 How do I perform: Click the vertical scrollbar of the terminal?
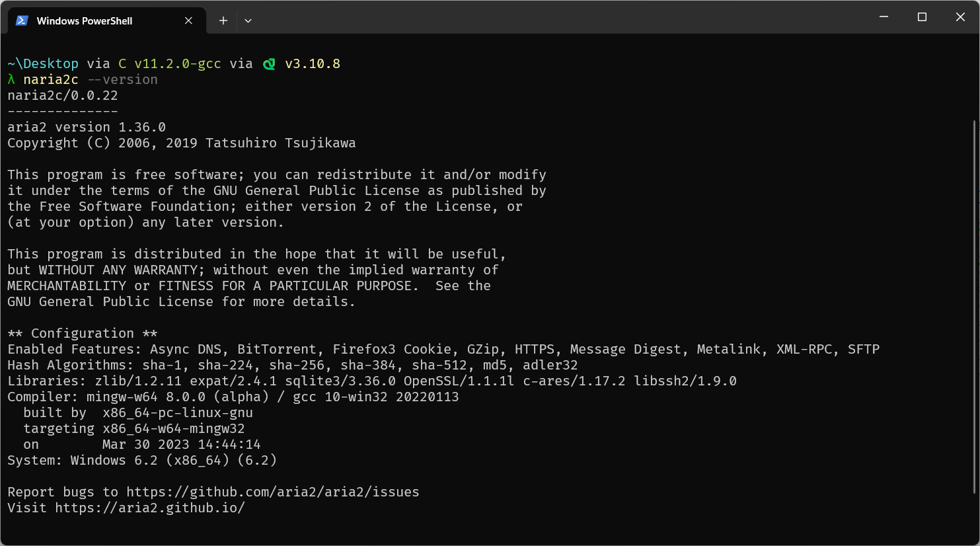coord(974,304)
